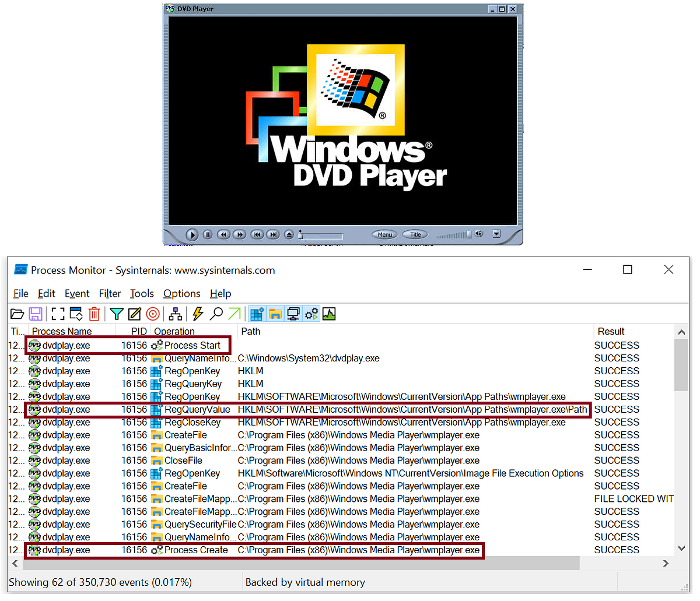This screenshot has width=700, height=601.
Task: Toggle Autoscroll with the window-arrow icon
Action: 76,314
